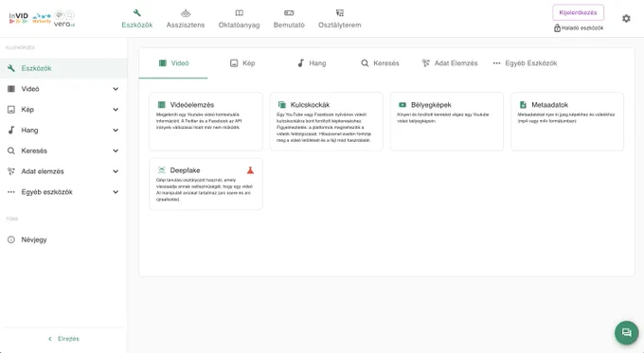The image size is (644, 353).
Task: Open the Metaadatok tool card
Action: pyautogui.click(x=567, y=121)
